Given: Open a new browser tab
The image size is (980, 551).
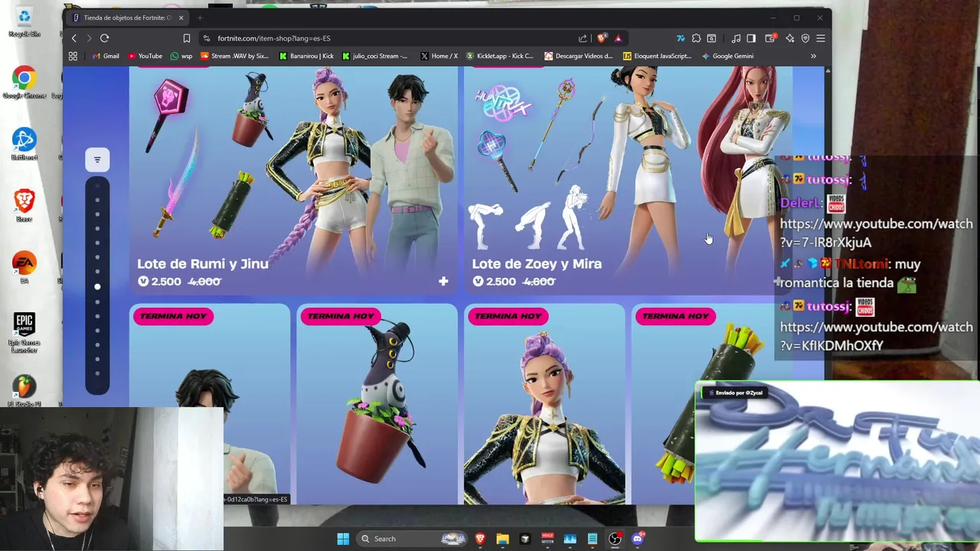Looking at the screenshot, I should click(x=200, y=18).
